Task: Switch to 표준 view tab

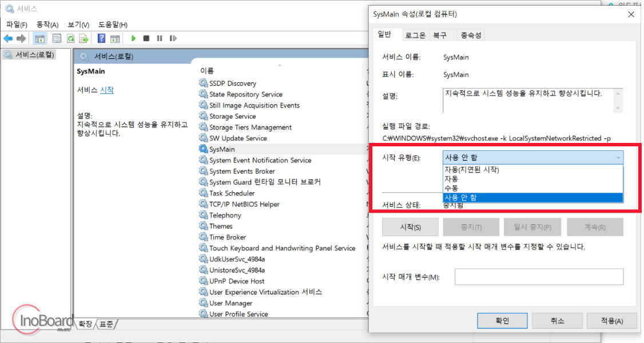Action: (106, 324)
